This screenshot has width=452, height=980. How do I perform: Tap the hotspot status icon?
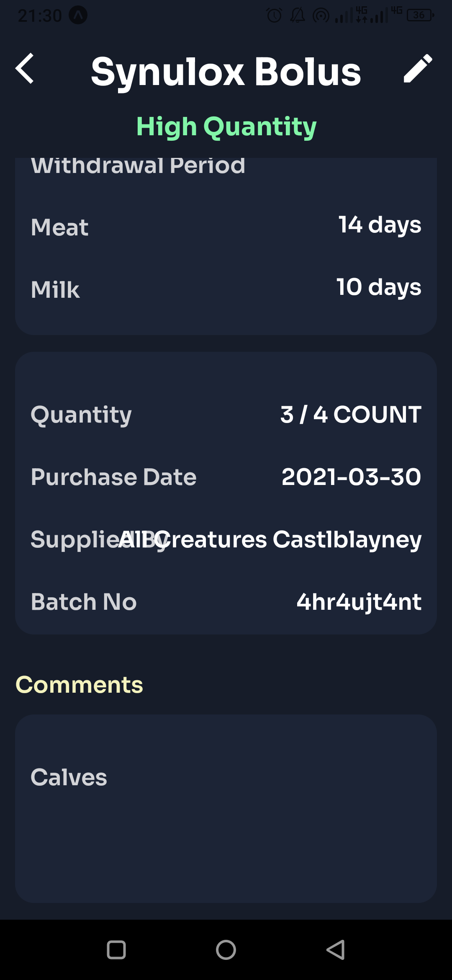321,15
